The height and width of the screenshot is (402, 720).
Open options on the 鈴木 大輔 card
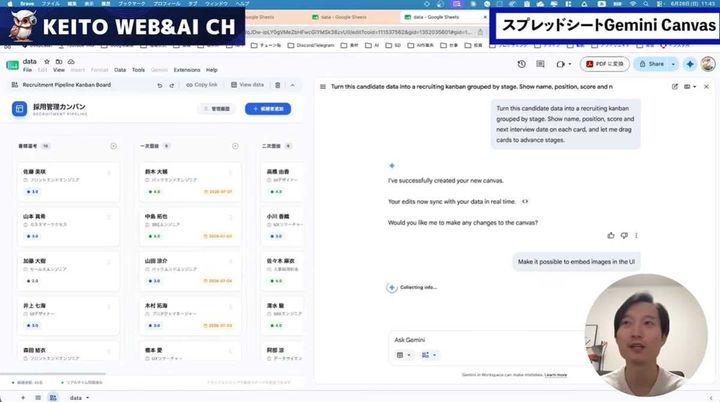[231, 172]
